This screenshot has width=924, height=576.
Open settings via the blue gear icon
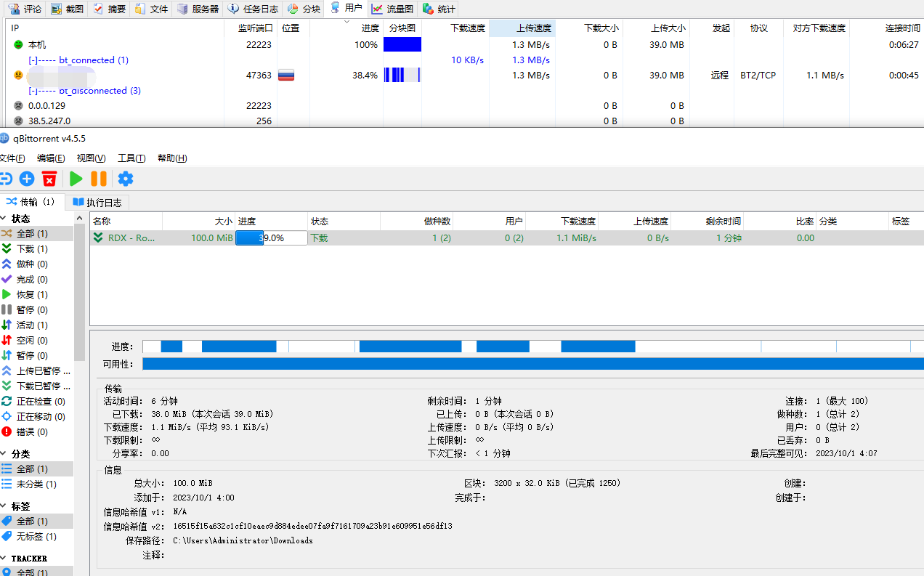pyautogui.click(x=126, y=179)
